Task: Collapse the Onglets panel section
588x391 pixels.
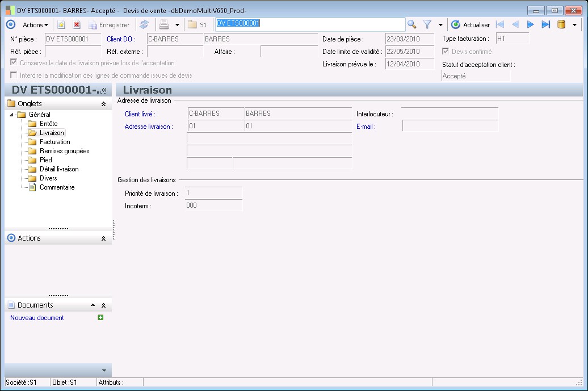Action: (x=103, y=104)
